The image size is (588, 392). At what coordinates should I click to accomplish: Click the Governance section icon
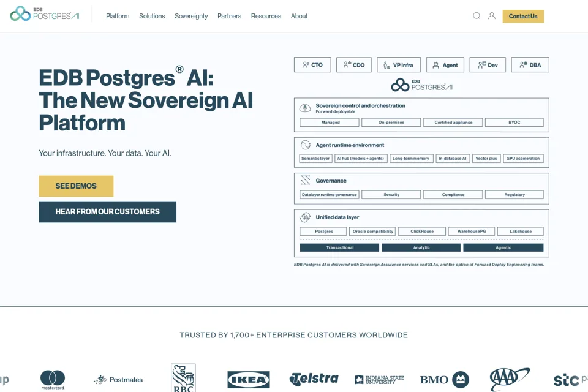305,181
